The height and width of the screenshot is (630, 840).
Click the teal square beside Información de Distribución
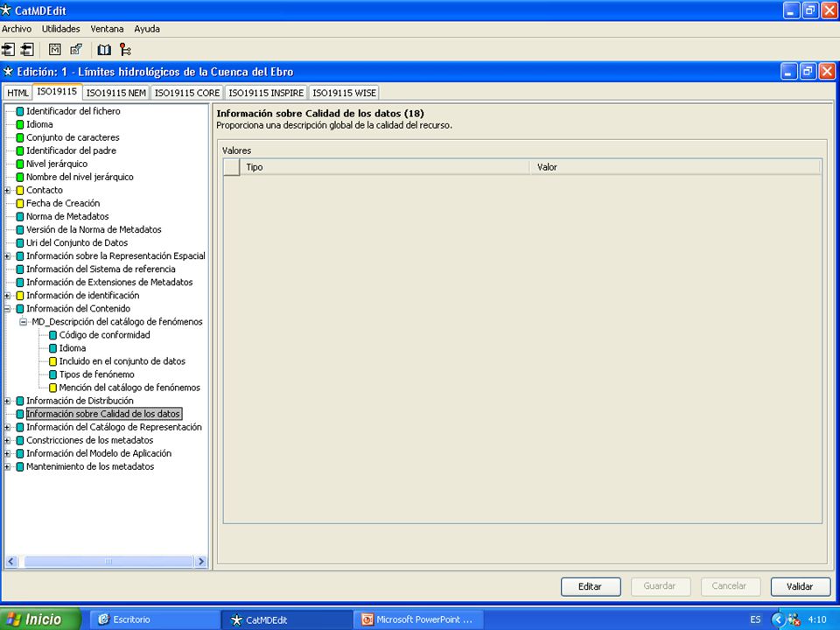[x=20, y=401]
